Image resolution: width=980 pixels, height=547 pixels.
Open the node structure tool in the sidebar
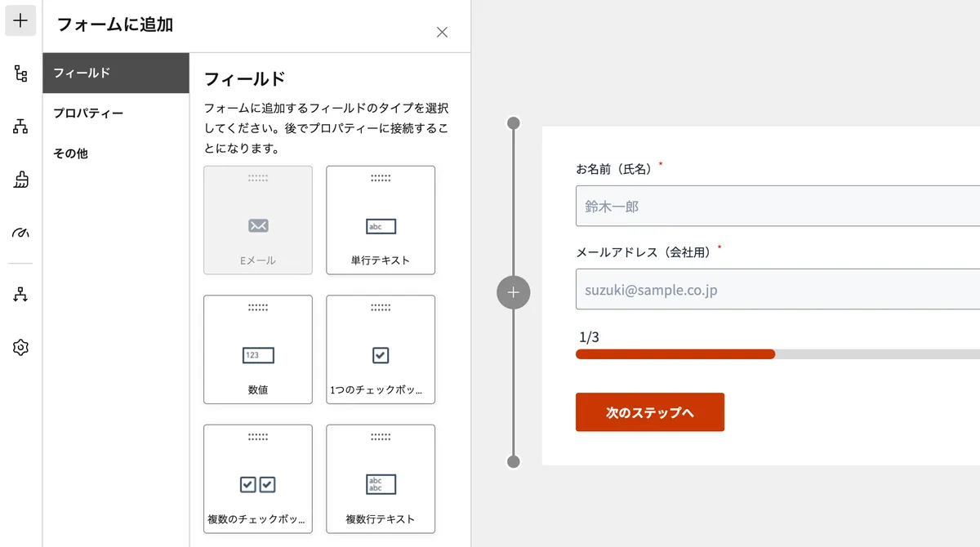(20, 73)
